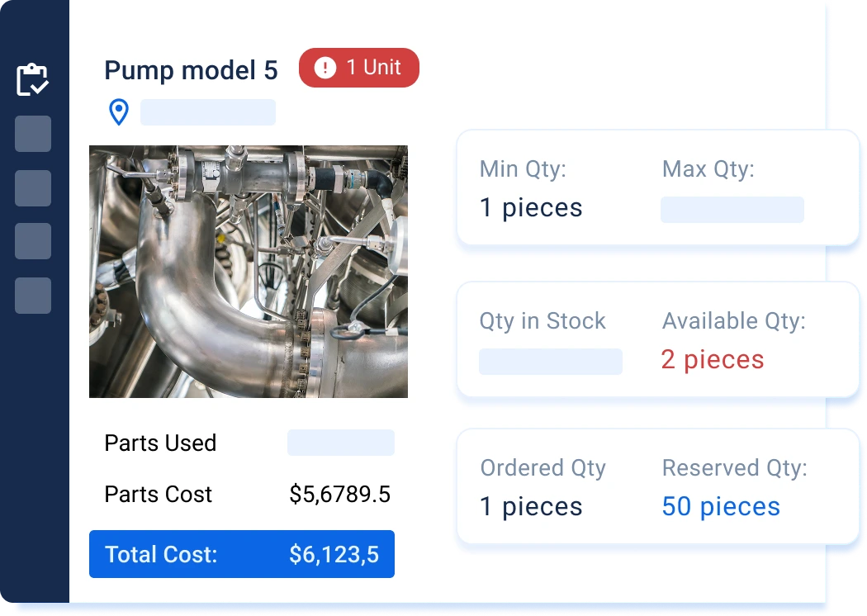Screen dimensions: 867x616
Task: Click the 50 pieces reserved quantity link
Action: click(x=721, y=506)
